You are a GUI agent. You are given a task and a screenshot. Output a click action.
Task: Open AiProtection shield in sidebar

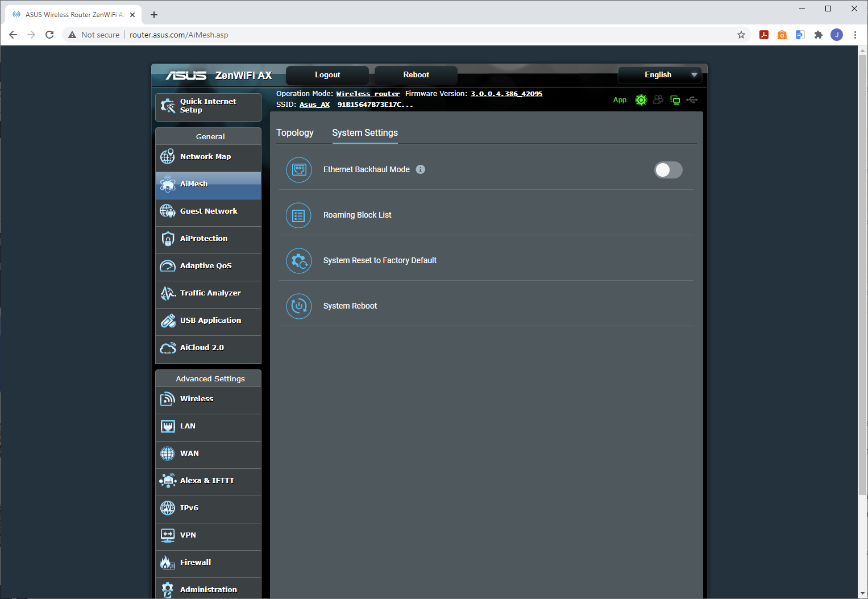point(208,239)
